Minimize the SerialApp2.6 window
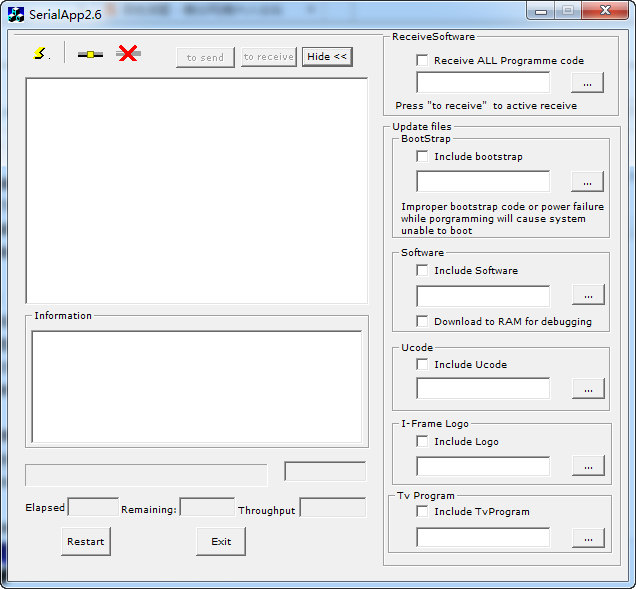The width and height of the screenshot is (636, 589). click(x=541, y=11)
